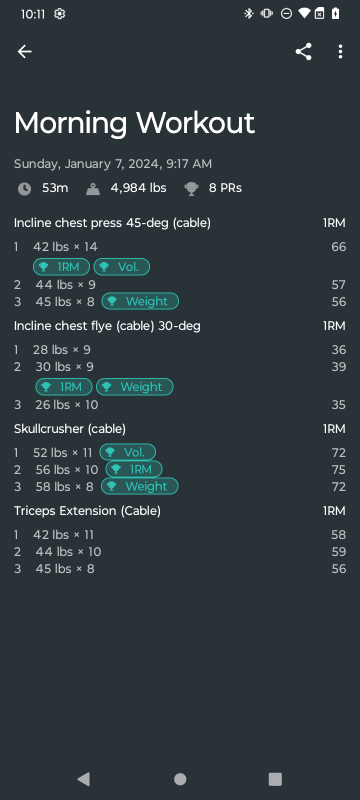Tap 1RM badge under Incline chest press
360x800 pixels.
point(61,267)
